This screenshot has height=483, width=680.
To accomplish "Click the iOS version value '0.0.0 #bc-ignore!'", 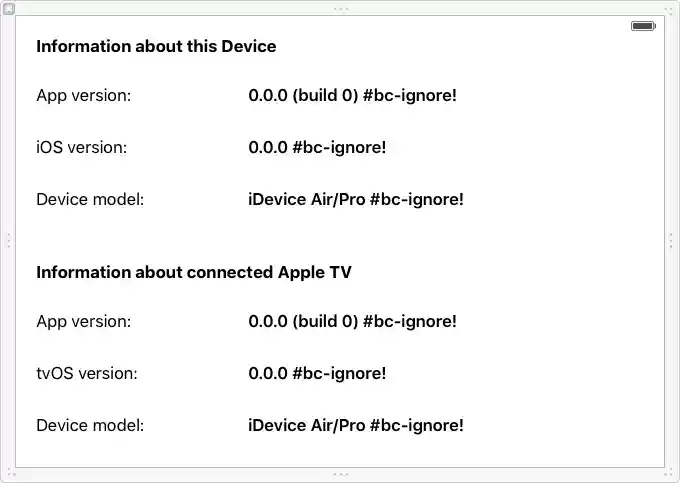I will [x=317, y=148].
